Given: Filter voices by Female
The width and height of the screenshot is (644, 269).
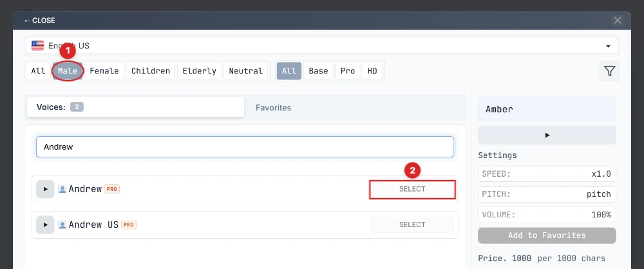Looking at the screenshot, I should [x=104, y=71].
